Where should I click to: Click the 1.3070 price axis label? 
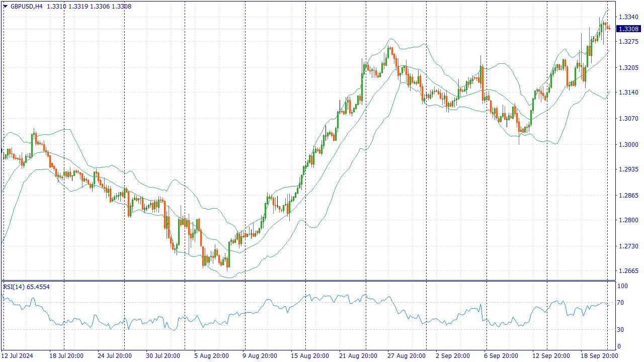628,119
